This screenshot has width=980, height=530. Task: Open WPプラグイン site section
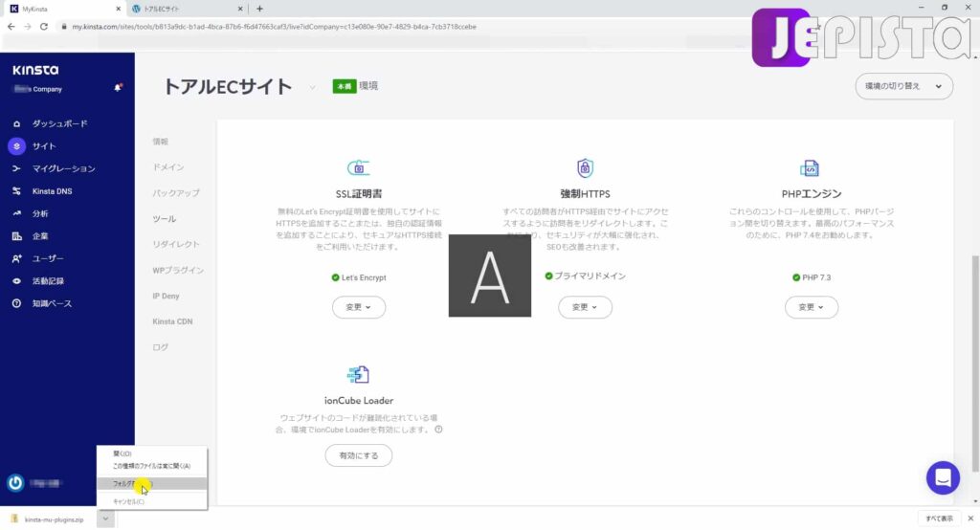(x=178, y=270)
